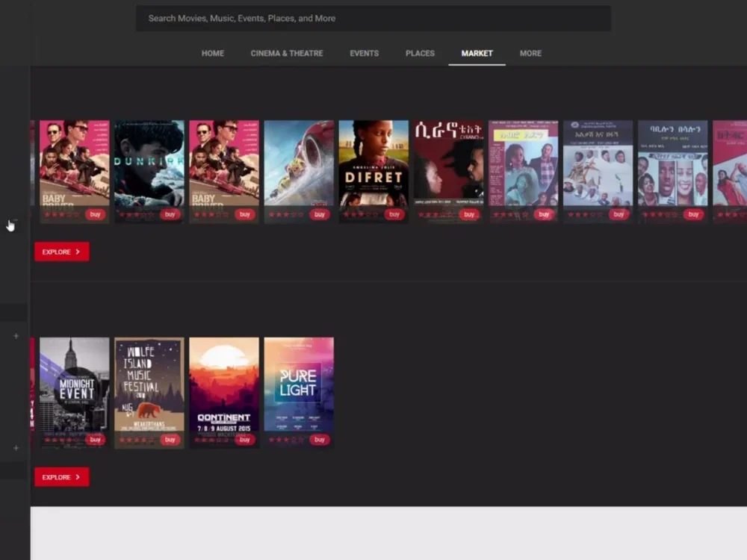Select the MARKET tab

coord(477,53)
